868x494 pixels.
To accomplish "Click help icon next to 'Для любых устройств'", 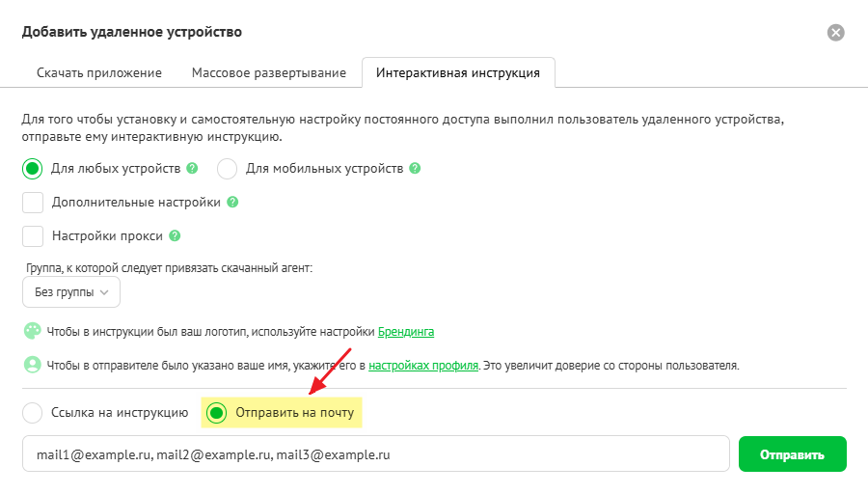I will coord(193,168).
